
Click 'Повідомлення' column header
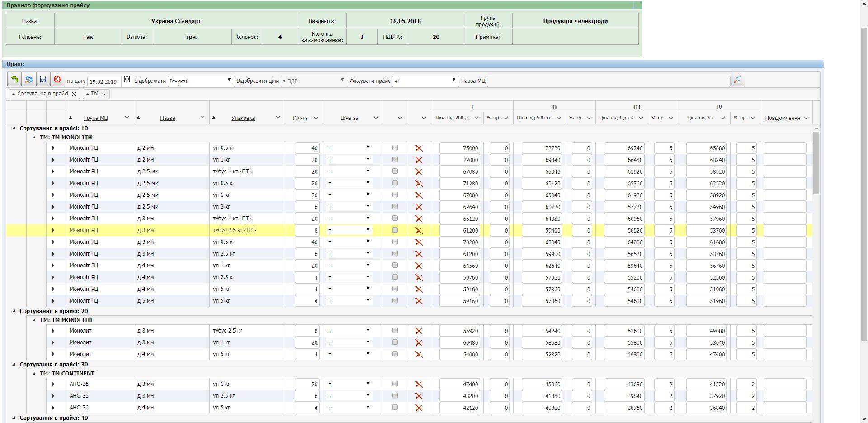click(x=783, y=118)
